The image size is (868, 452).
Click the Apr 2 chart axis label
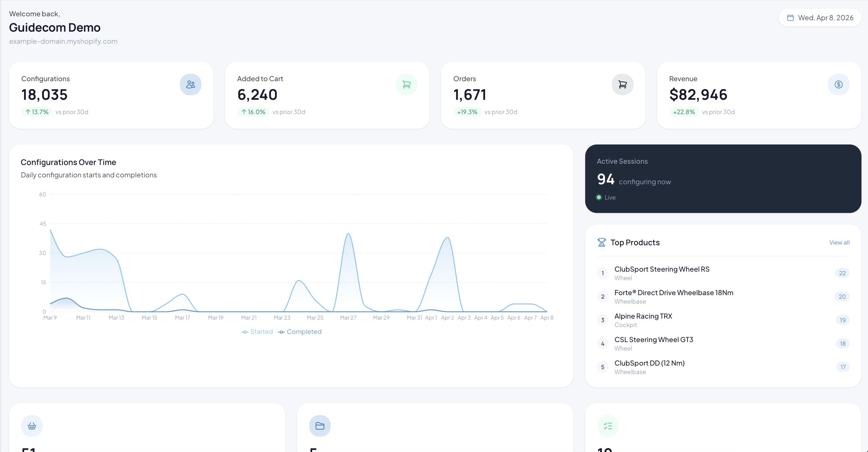(x=447, y=318)
